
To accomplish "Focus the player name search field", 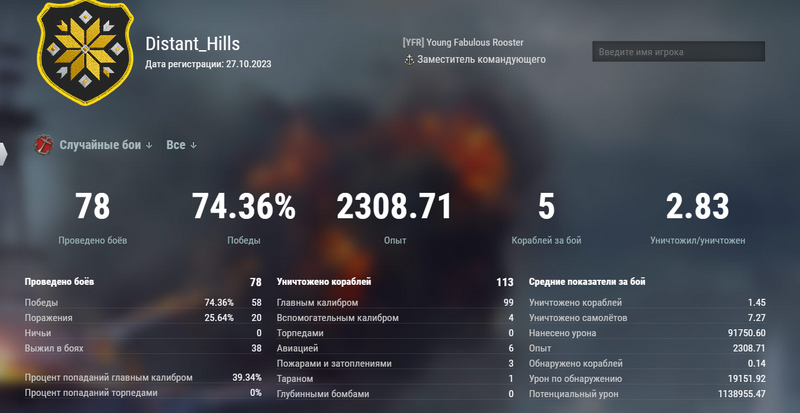I will click(x=678, y=51).
